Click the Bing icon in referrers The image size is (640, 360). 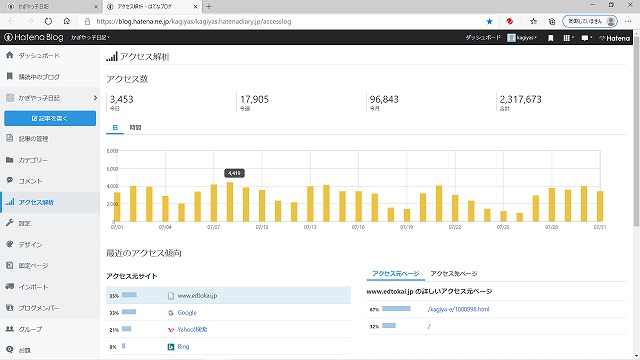coord(171,347)
